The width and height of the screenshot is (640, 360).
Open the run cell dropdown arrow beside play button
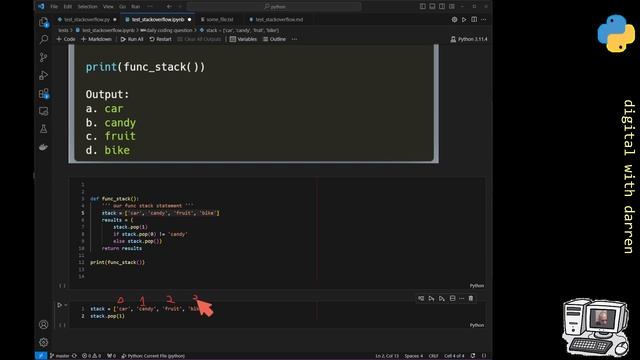(x=66, y=305)
